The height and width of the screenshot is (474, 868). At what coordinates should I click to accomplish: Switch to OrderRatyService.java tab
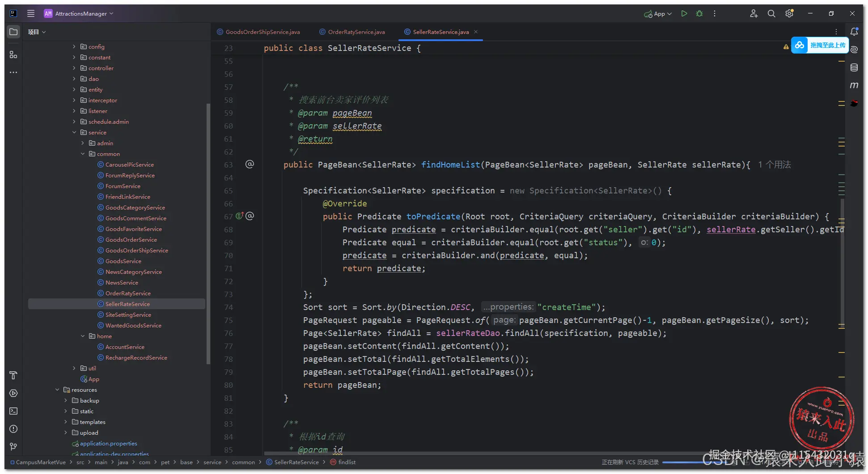[352, 32]
